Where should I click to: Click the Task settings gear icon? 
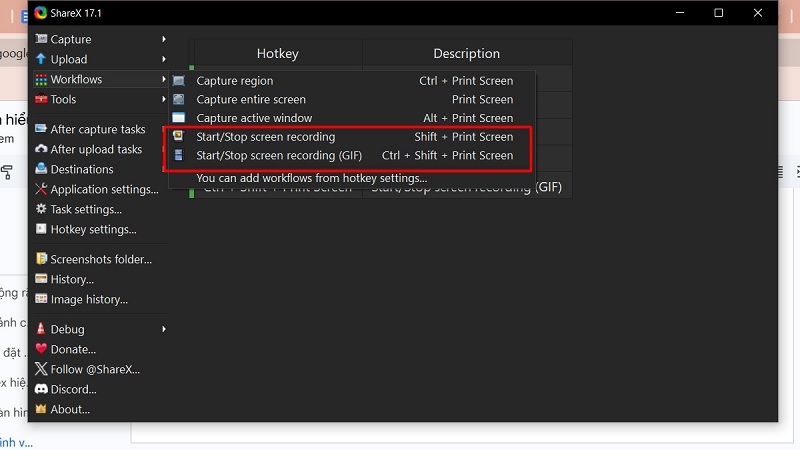pos(41,209)
